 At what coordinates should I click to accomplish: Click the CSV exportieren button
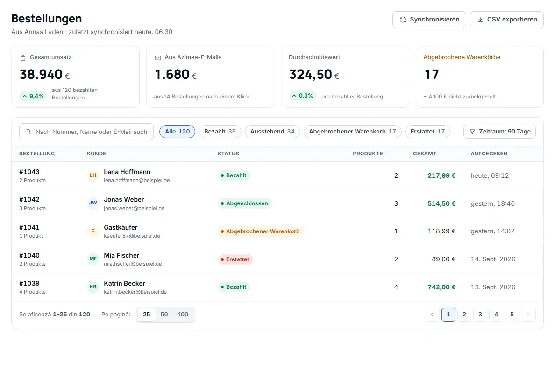[x=506, y=20]
